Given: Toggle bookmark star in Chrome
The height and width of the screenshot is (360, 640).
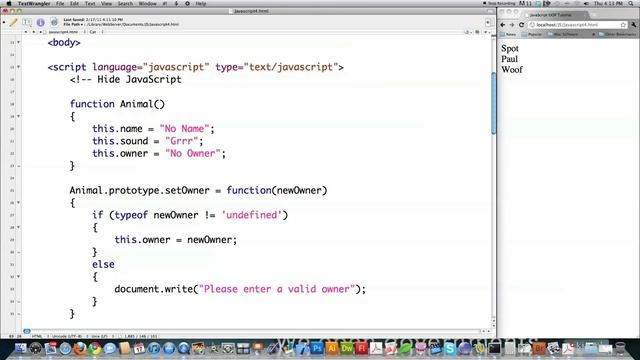Looking at the screenshot, I should (623, 25).
